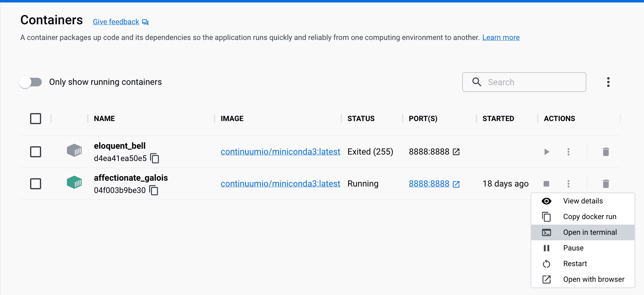Open eloquent_bell port 8888 external link icon
The image size is (644, 295).
pos(456,152)
